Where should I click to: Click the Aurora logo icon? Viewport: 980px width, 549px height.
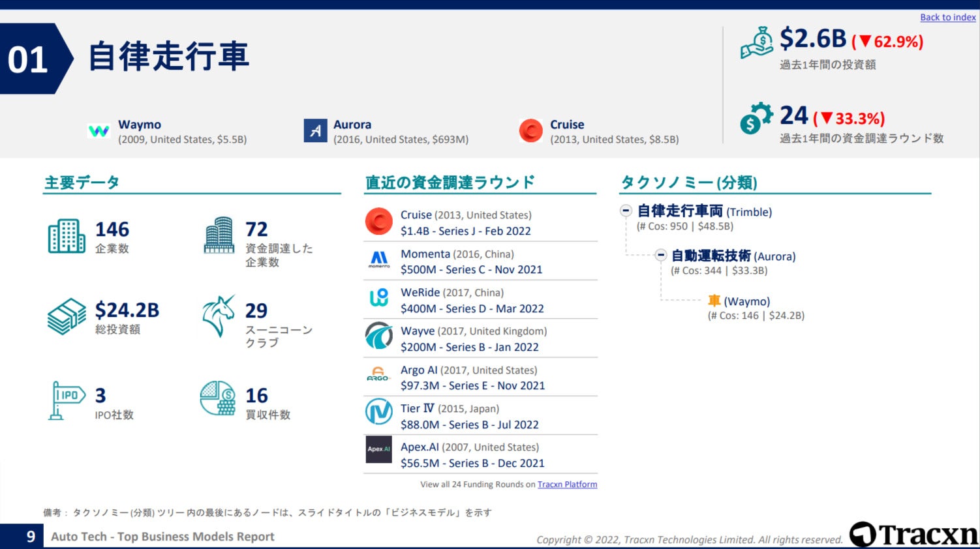click(x=315, y=130)
